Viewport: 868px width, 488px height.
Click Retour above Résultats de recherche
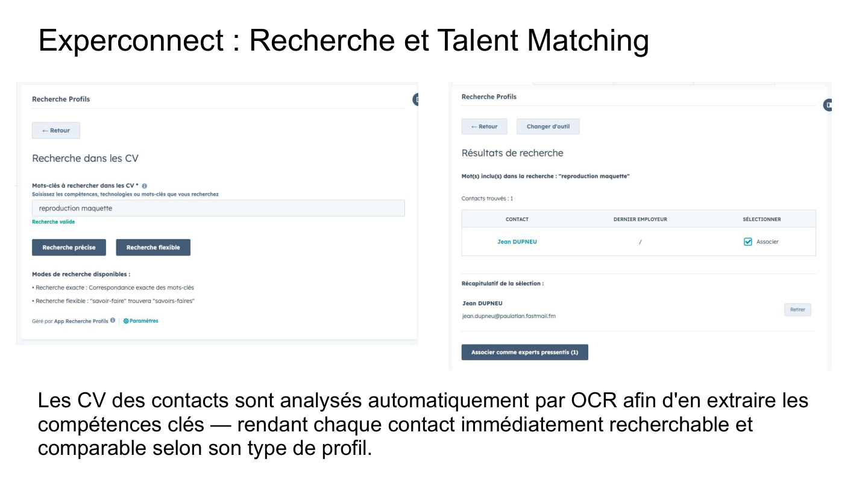(484, 127)
